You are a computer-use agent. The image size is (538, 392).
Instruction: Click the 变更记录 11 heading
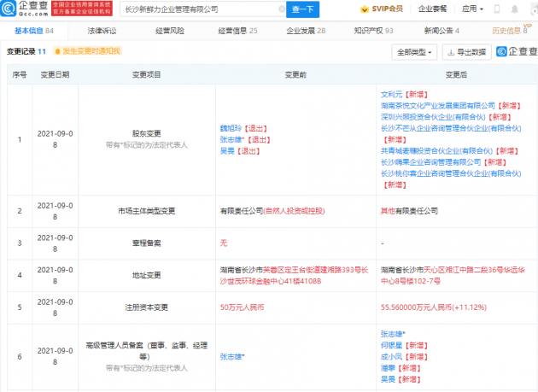click(26, 51)
